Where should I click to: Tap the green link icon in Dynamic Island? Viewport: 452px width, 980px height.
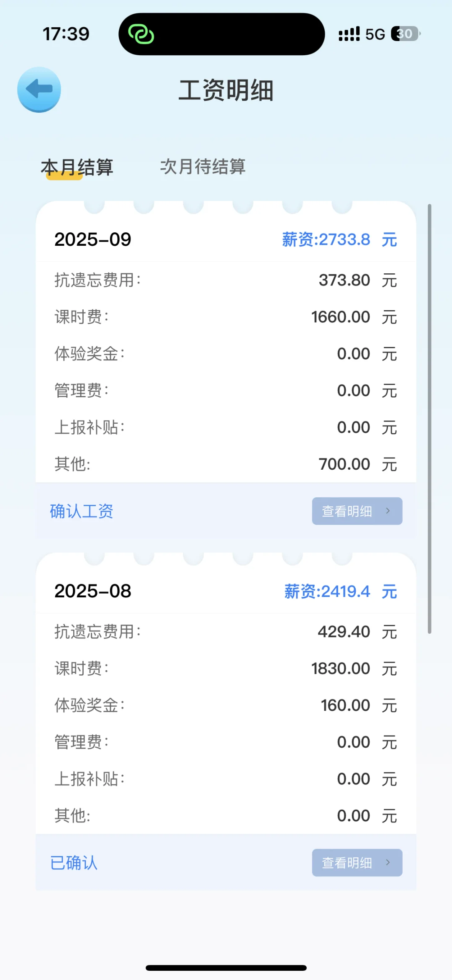(141, 34)
